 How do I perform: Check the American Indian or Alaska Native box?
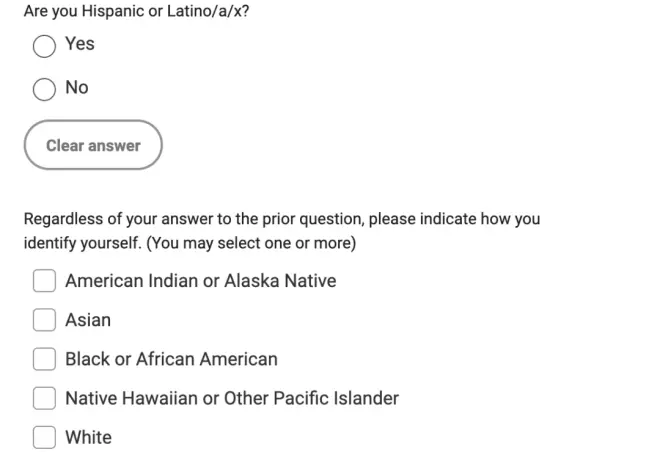click(44, 281)
